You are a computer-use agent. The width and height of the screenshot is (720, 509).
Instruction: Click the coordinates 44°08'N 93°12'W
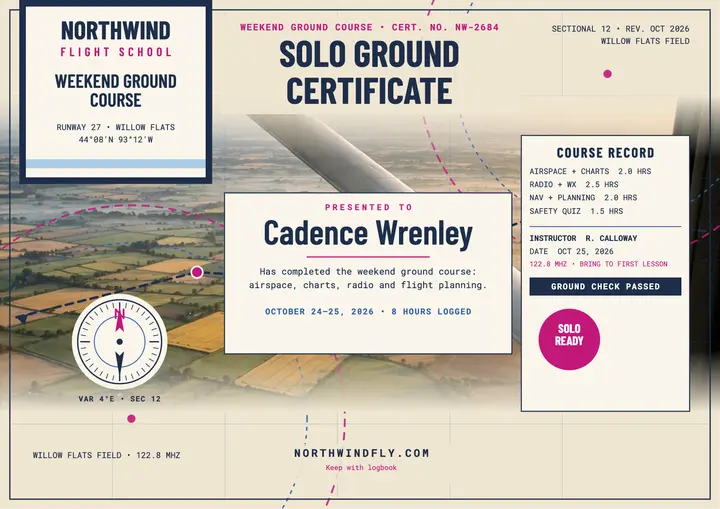[x=116, y=139]
